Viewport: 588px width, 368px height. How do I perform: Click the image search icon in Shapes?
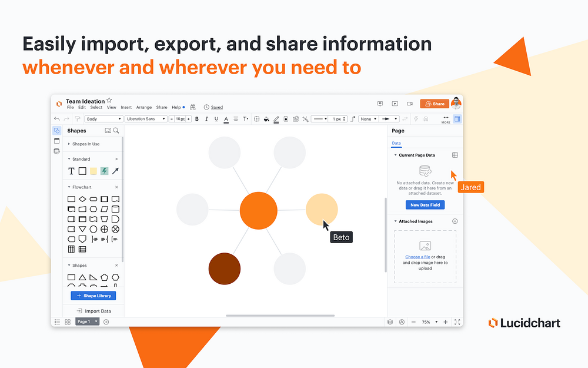click(108, 131)
